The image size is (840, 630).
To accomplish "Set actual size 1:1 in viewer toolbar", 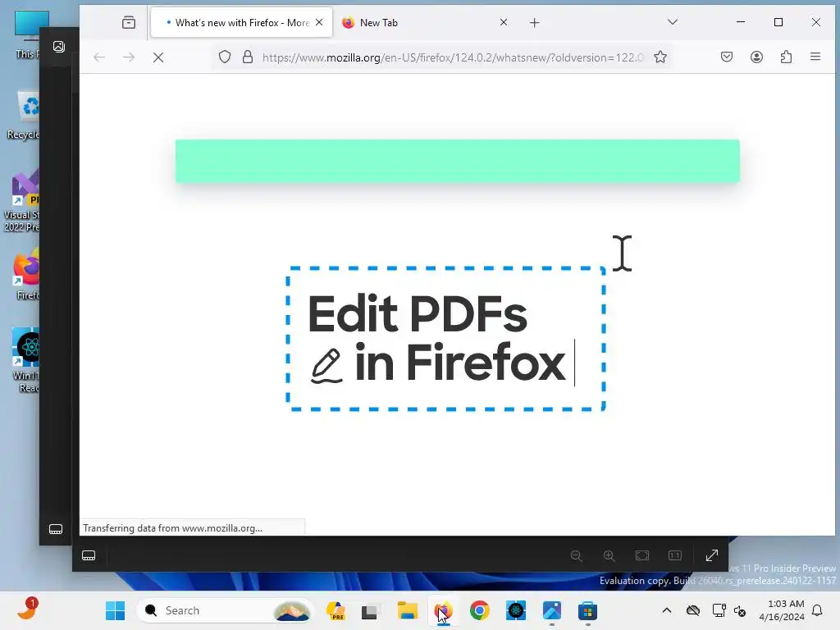I will [675, 555].
